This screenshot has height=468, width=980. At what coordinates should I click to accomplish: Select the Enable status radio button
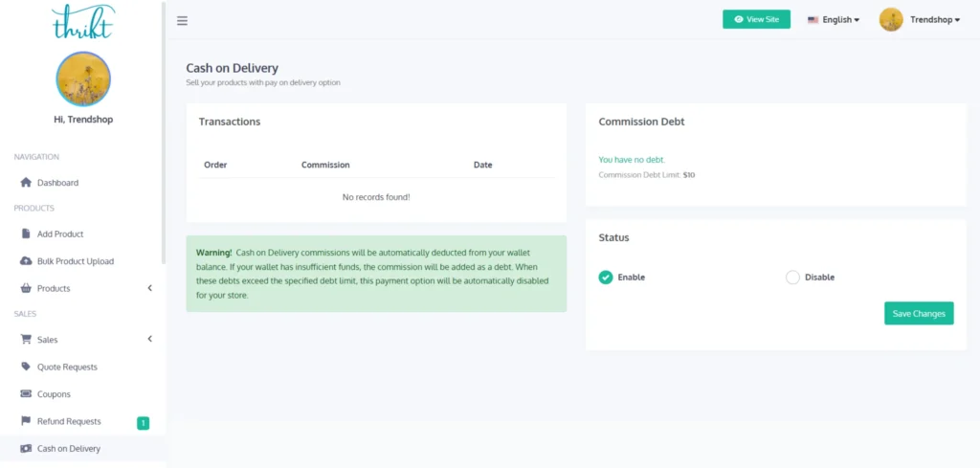click(606, 278)
